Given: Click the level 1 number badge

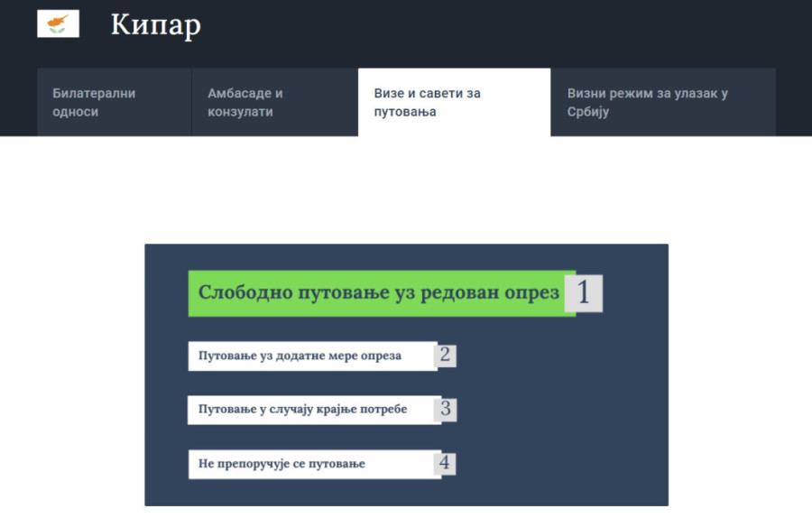Looking at the screenshot, I should coord(584,293).
